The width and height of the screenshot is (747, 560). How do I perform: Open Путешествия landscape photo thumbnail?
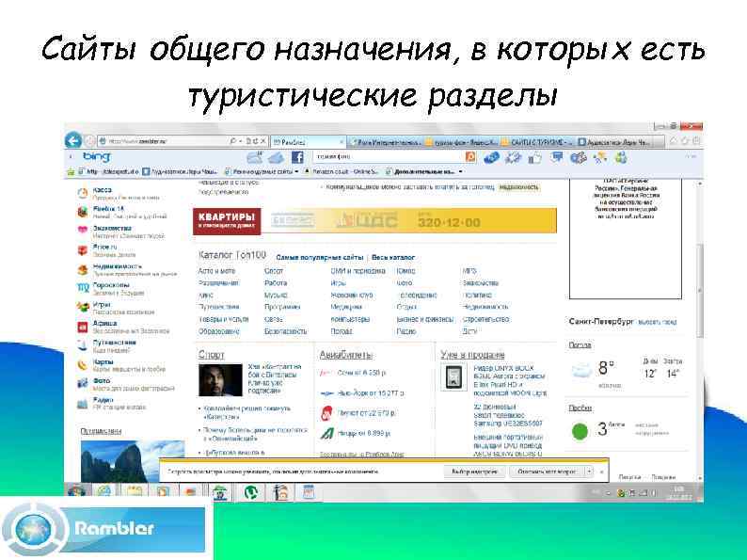133,461
